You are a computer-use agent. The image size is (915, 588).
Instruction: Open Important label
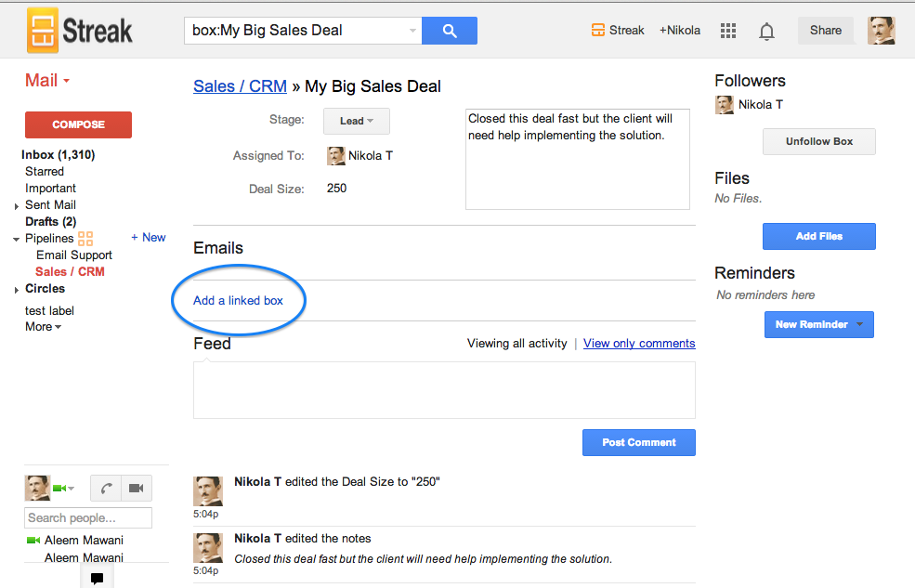(x=50, y=189)
